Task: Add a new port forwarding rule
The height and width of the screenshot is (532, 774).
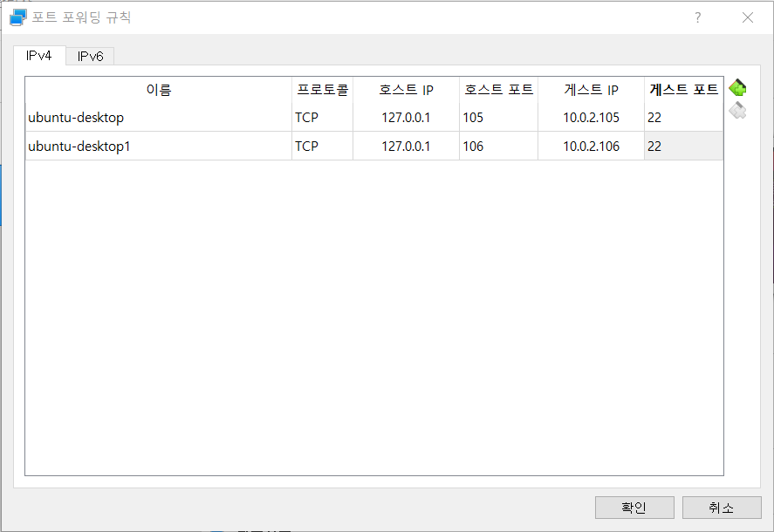Action: (737, 88)
